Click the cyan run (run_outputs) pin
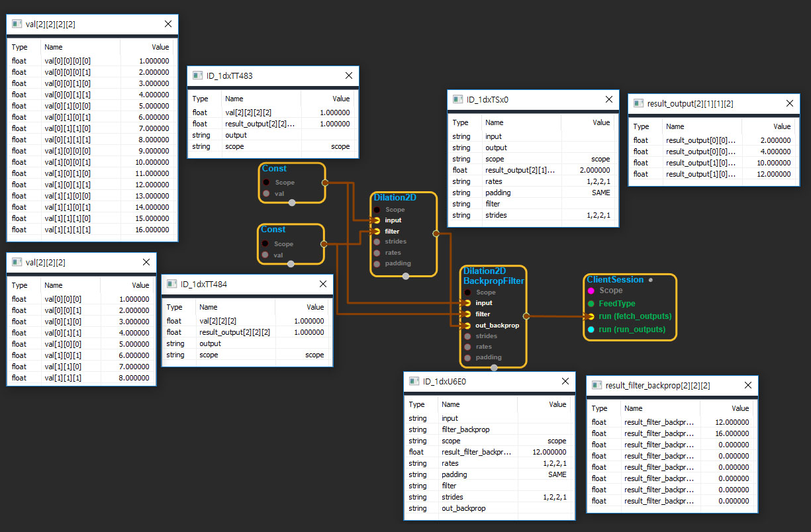This screenshot has width=811, height=532. pos(591,330)
